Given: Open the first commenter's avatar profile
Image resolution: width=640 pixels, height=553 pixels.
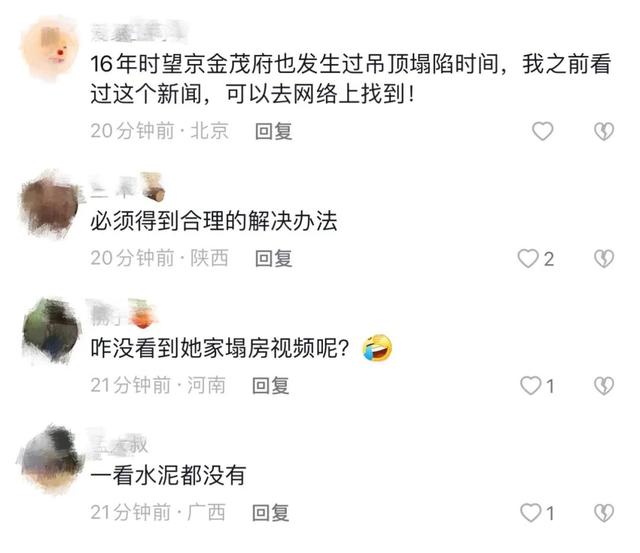Looking at the screenshot, I should (50, 48).
